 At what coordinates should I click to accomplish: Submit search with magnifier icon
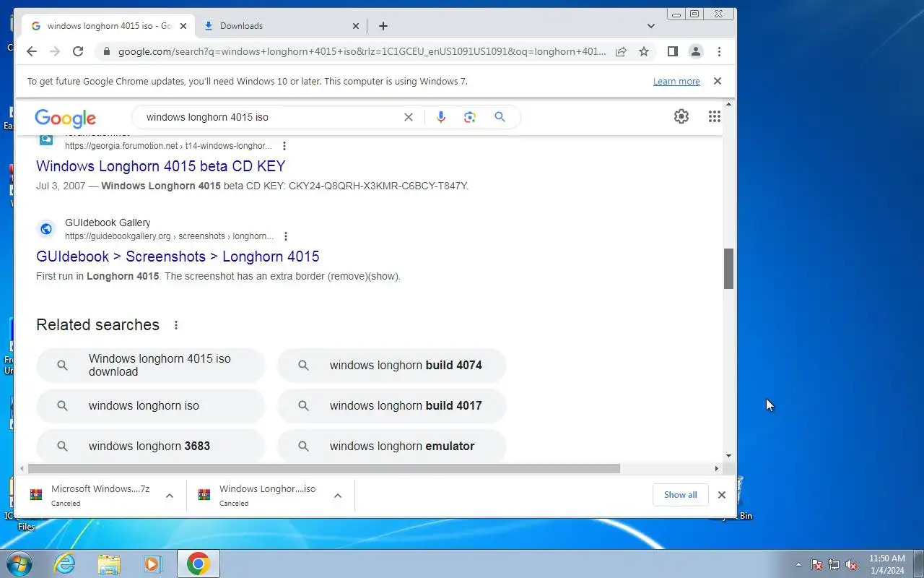[500, 117]
